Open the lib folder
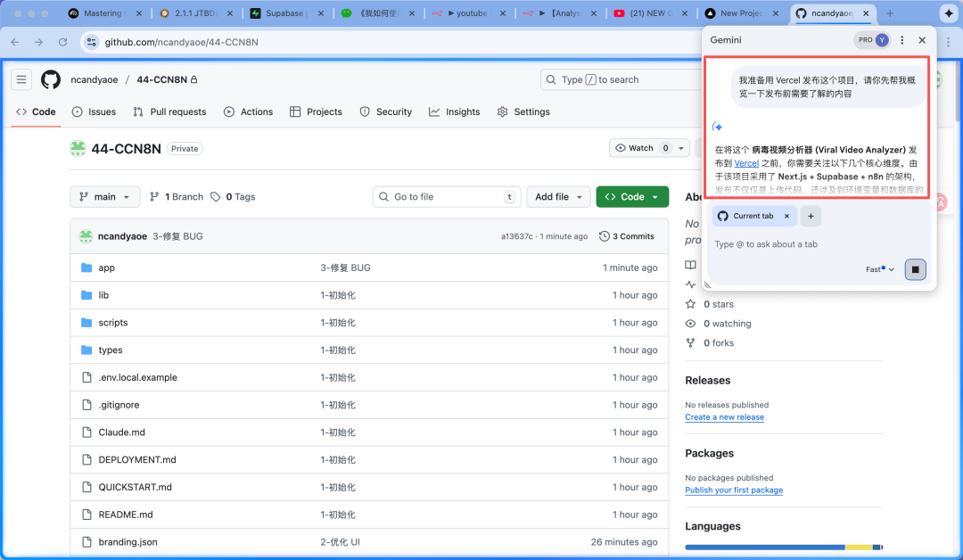Viewport: 963px width, 560px height. (103, 295)
